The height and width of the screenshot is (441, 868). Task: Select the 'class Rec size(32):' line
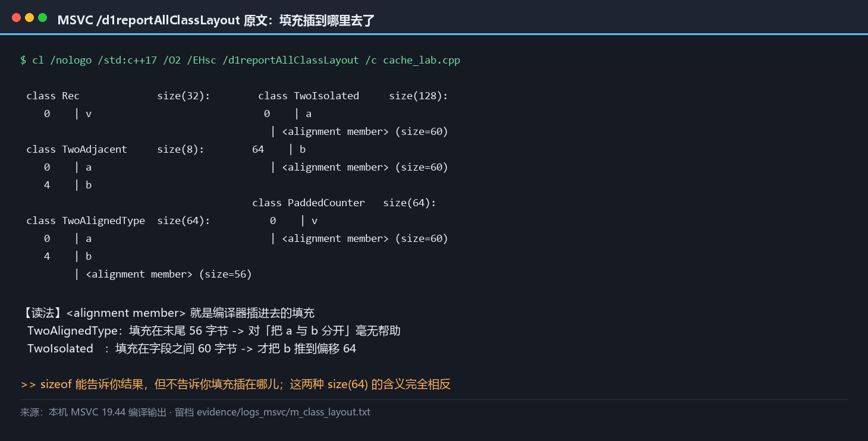pyautogui.click(x=118, y=96)
